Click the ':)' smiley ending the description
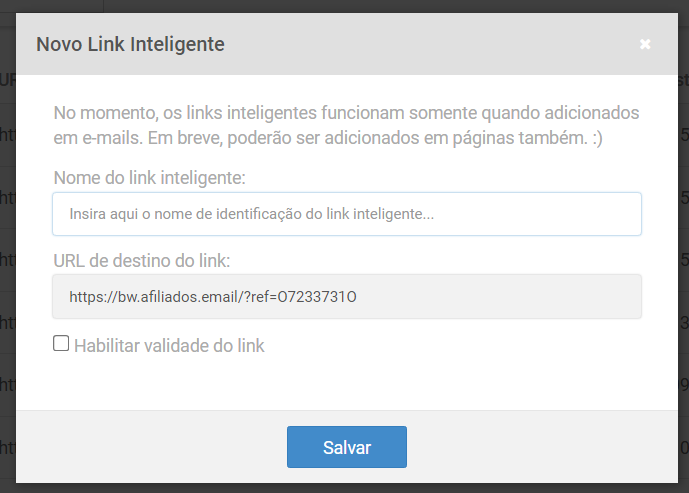Screen dimensions: 689x493 pyautogui.click(x=599, y=136)
